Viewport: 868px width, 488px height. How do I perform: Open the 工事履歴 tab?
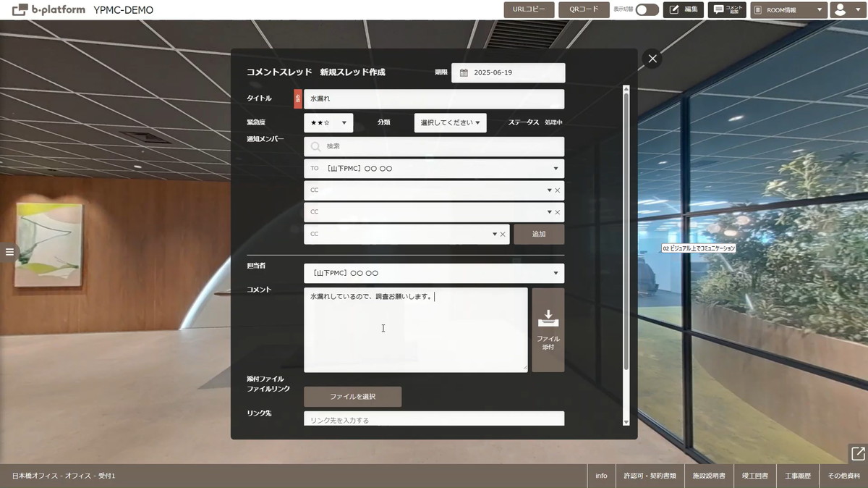point(798,476)
